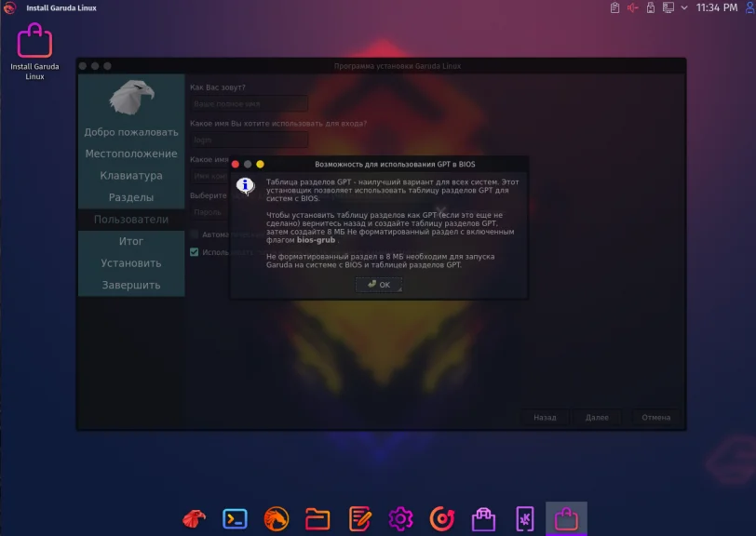This screenshot has width=756, height=536.
Task: Select the Клавиатура step in the sidebar
Action: click(130, 175)
